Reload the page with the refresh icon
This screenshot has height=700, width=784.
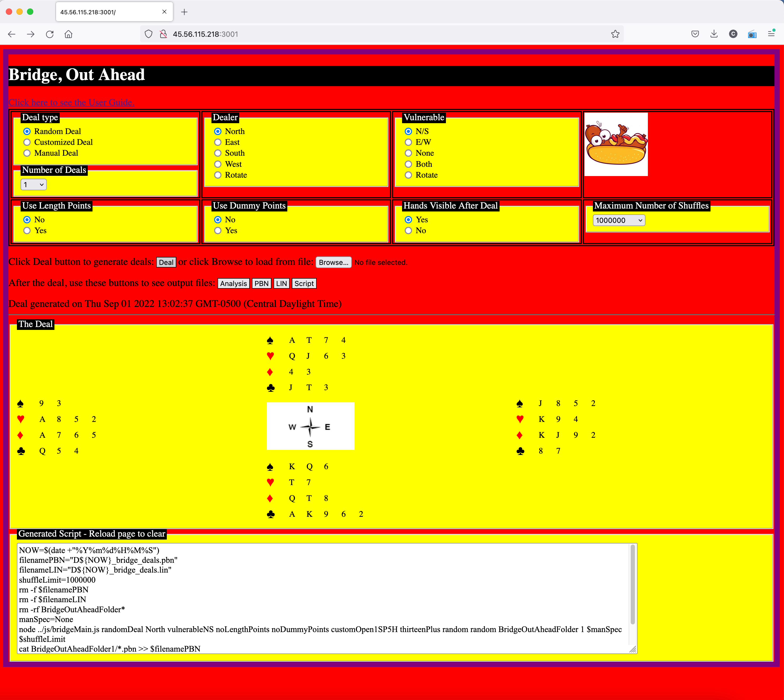coord(50,34)
